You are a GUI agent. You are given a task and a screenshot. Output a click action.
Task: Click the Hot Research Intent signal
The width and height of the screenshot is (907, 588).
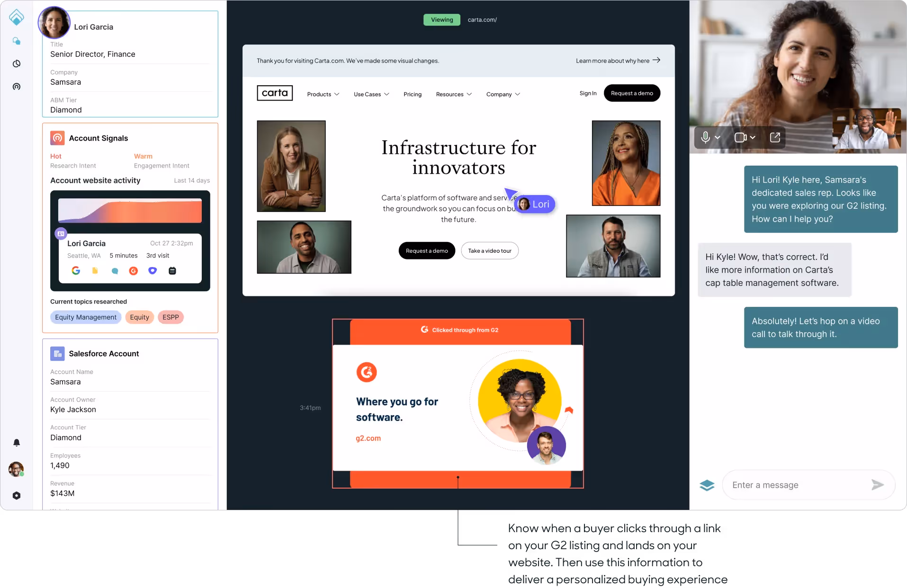[73, 160]
